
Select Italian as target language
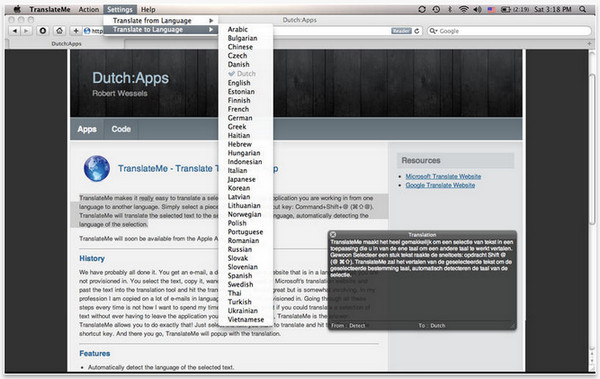click(x=245, y=170)
